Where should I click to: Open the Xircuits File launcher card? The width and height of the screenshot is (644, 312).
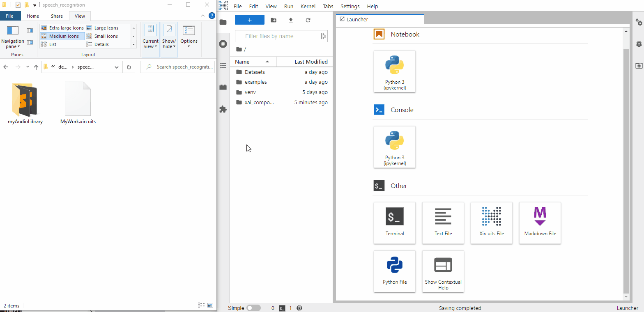pos(491,223)
